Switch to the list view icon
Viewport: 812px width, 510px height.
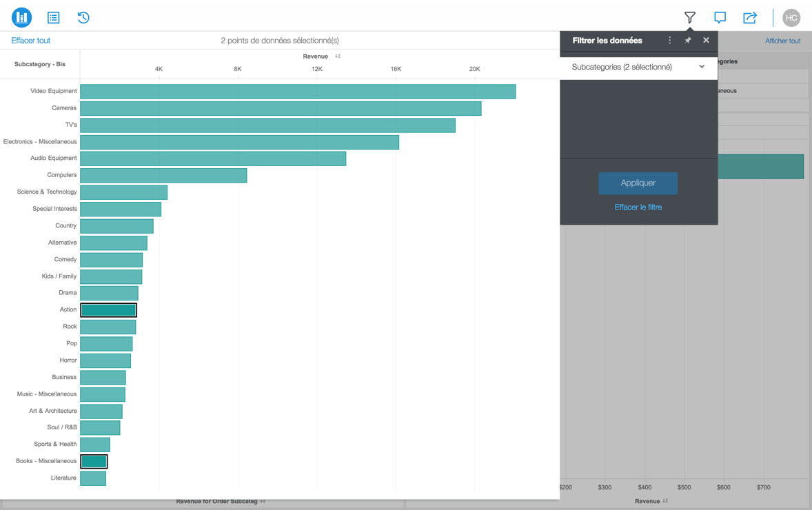pyautogui.click(x=53, y=18)
